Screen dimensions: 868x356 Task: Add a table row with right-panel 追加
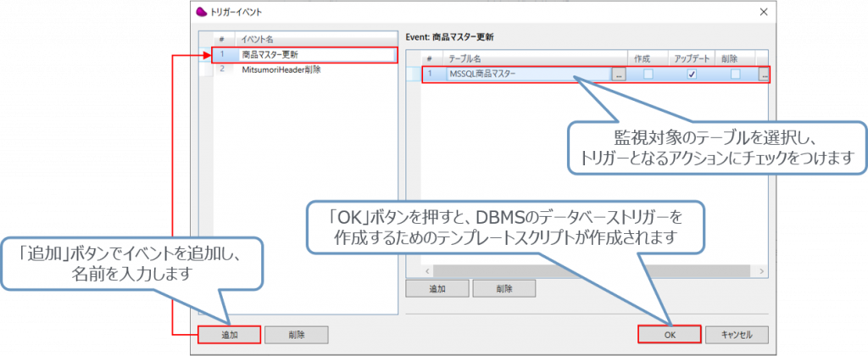tap(438, 288)
